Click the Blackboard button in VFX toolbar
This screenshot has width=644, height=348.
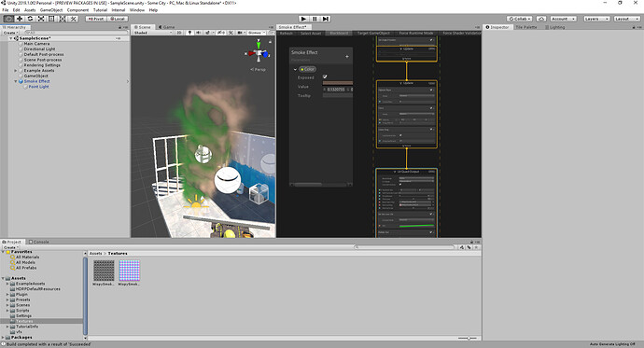339,33
